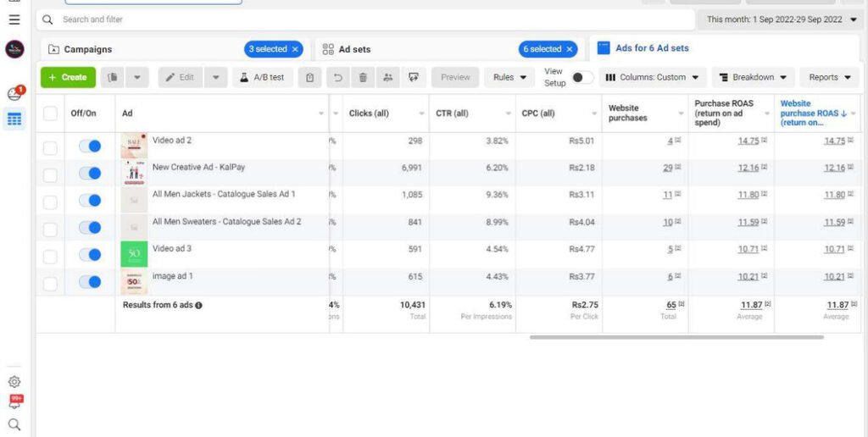Toggle All Men Jackets ad off

click(x=90, y=200)
